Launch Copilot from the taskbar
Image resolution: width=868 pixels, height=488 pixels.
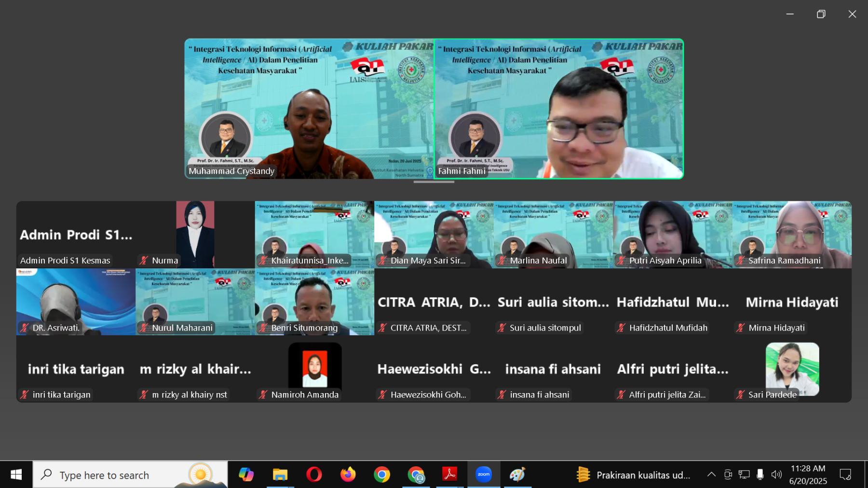click(246, 475)
